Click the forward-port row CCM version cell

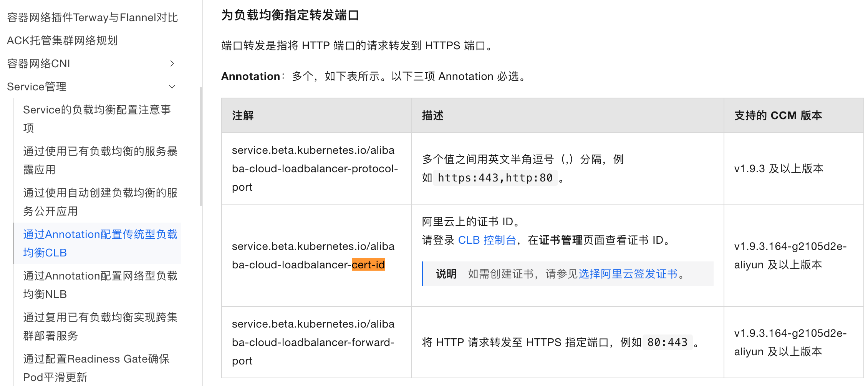794,342
